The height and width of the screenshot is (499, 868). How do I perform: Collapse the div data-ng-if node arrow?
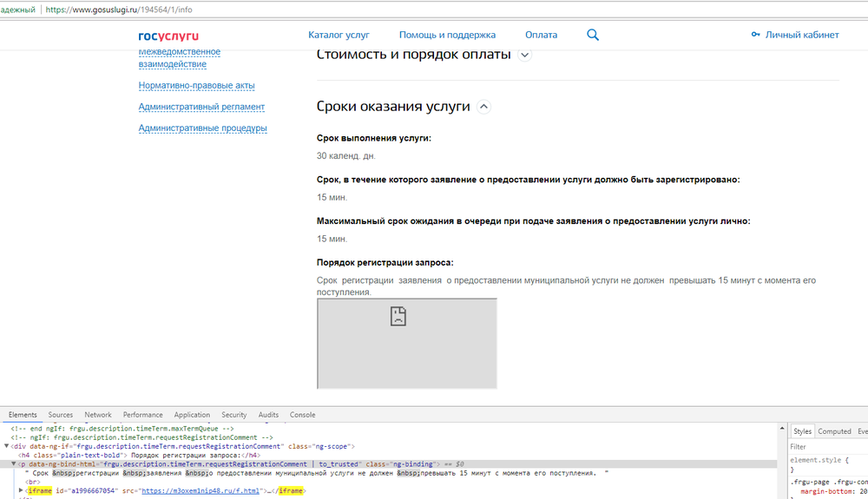click(x=7, y=446)
